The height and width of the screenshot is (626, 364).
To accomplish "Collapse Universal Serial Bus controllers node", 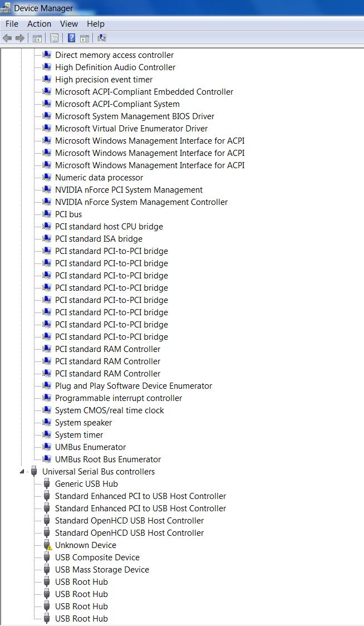I will 22,472.
